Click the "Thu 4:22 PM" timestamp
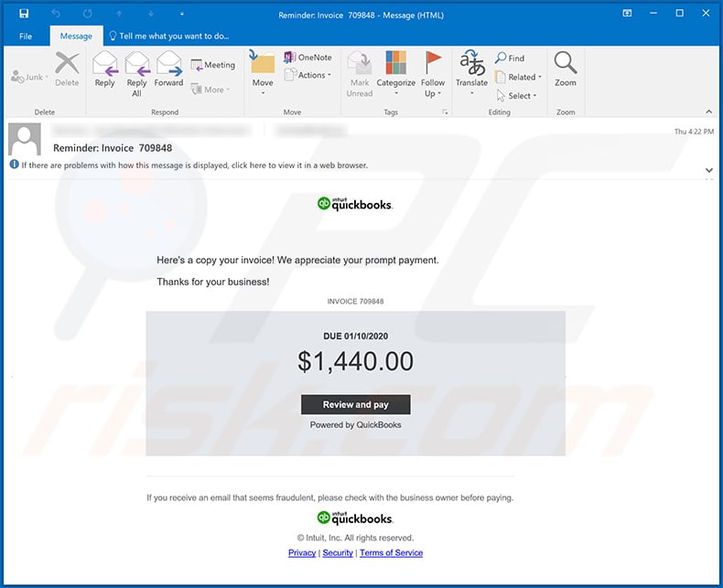Viewport: 723px width, 588px height. coord(694,132)
